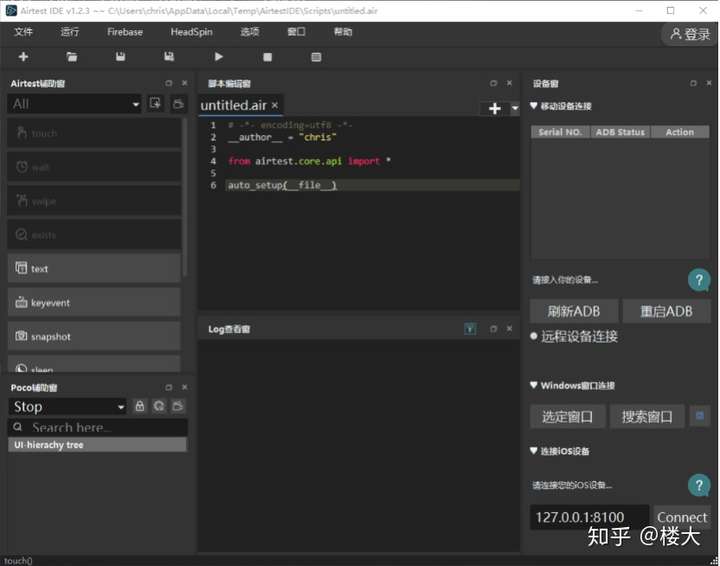720x566 pixels.
Task: Open the Options menu (选项)
Action: point(250,32)
